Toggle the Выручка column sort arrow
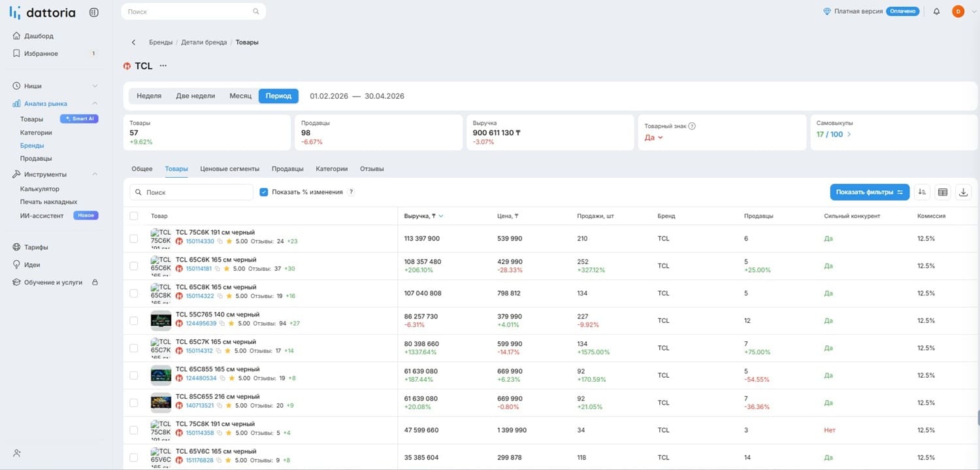This screenshot has width=980, height=470. [441, 216]
